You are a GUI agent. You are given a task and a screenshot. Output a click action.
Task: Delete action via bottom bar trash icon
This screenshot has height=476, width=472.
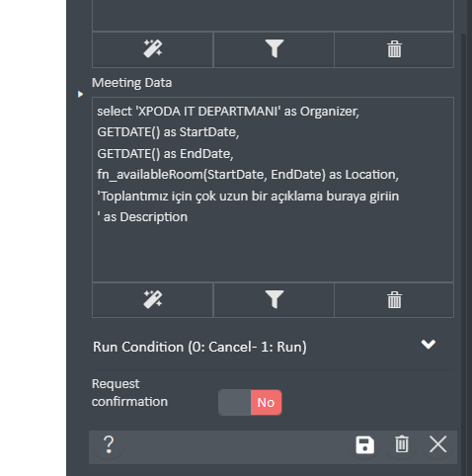pyautogui.click(x=402, y=444)
